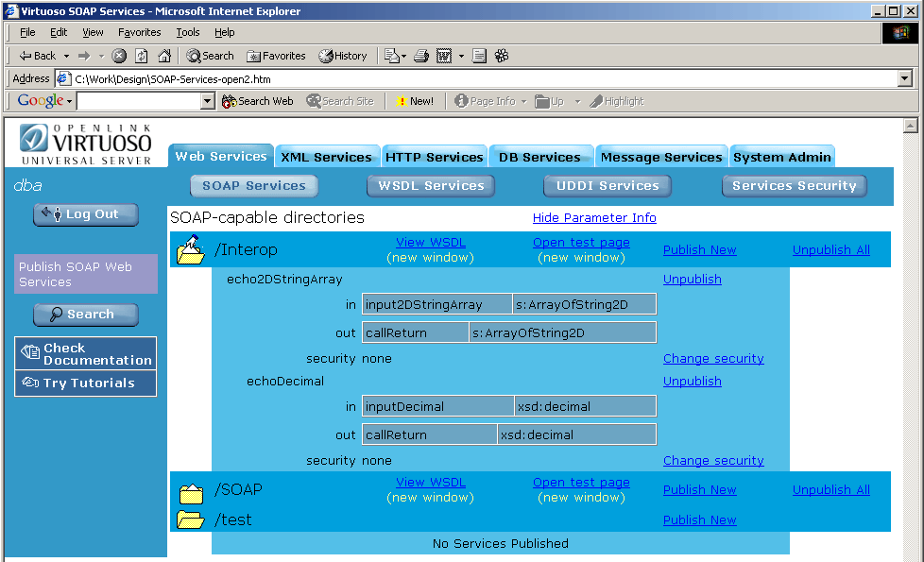Open the View menu
This screenshot has height=562, width=924.
click(93, 32)
